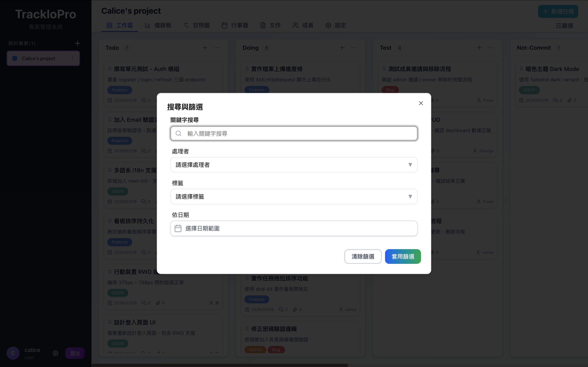Open the 處理者 assignee dropdown
The image size is (588, 367).
[x=294, y=165]
